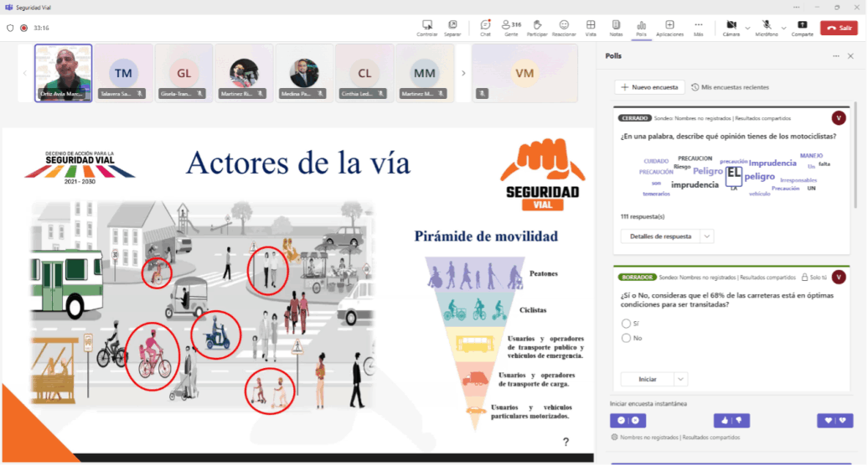The height and width of the screenshot is (467, 868).
Task: Click the Separar pop-out icon
Action: (x=452, y=28)
